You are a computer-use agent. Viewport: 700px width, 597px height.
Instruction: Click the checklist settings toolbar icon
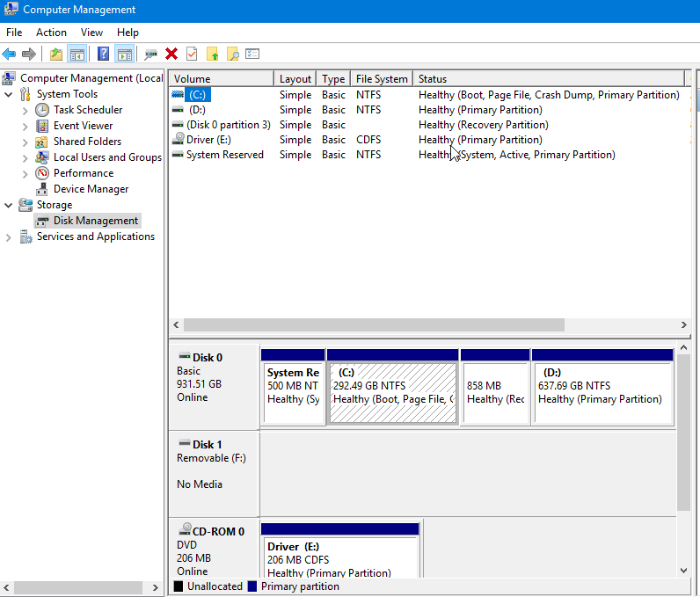tap(252, 55)
